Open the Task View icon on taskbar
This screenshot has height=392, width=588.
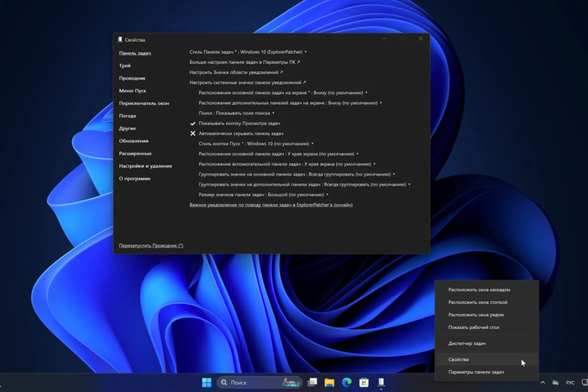[312, 383]
